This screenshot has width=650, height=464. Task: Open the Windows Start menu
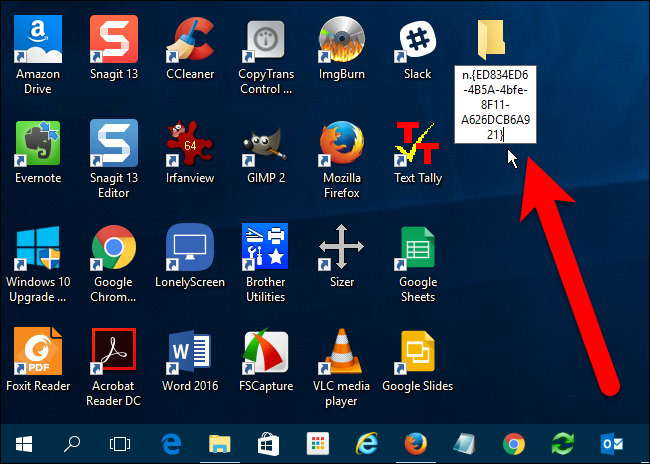click(x=22, y=443)
